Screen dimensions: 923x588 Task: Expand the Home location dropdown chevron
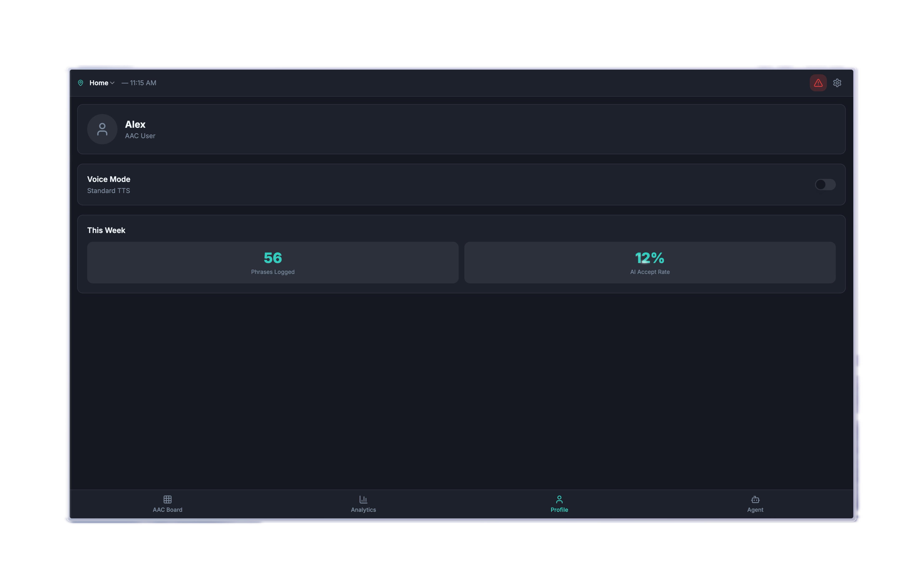click(112, 83)
